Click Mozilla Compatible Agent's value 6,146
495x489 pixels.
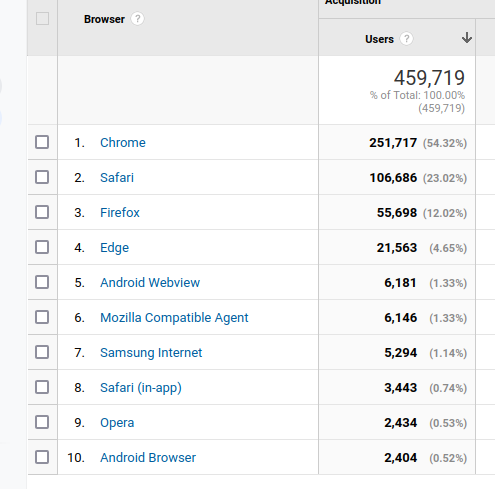point(400,318)
